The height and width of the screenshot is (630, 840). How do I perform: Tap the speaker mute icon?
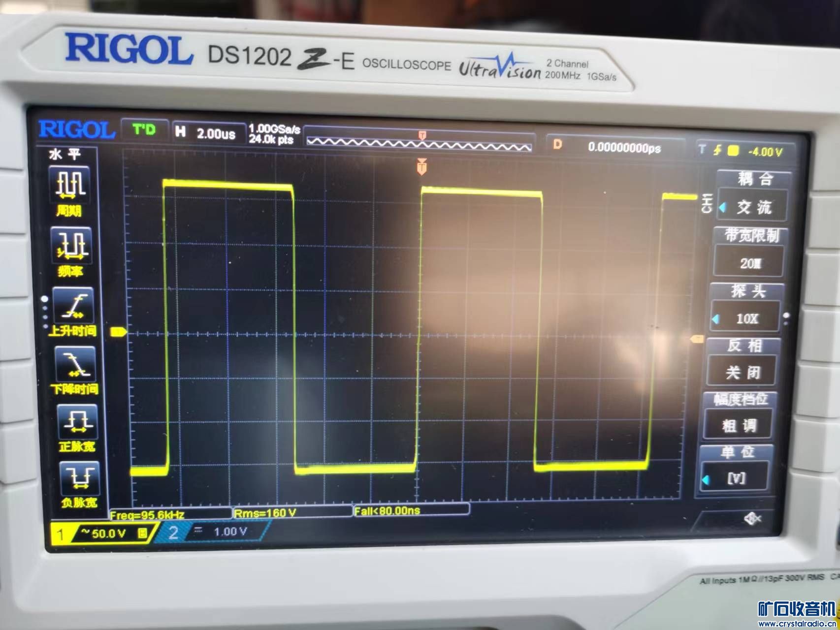753,518
